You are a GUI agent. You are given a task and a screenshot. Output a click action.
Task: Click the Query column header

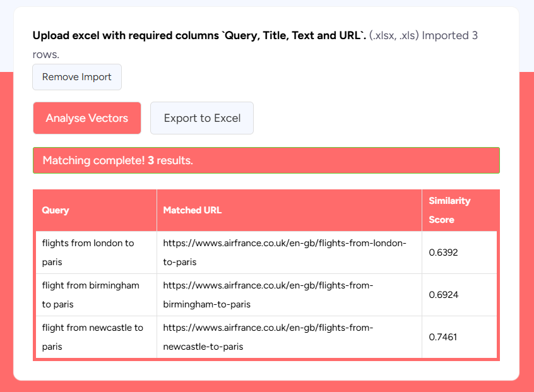click(x=56, y=210)
